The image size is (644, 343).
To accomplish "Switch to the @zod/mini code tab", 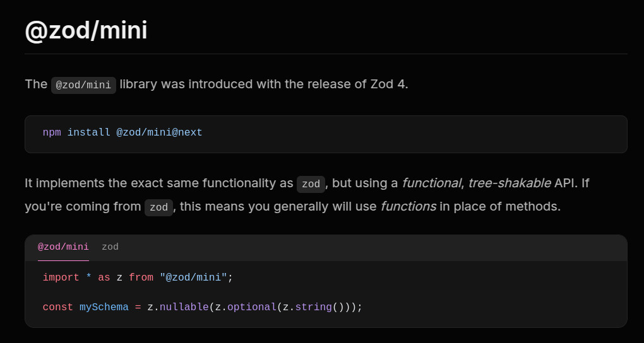I will [63, 247].
